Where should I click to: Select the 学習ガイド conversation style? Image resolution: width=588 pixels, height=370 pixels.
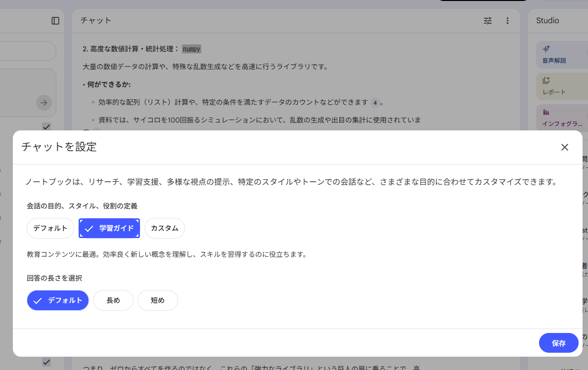coord(109,228)
